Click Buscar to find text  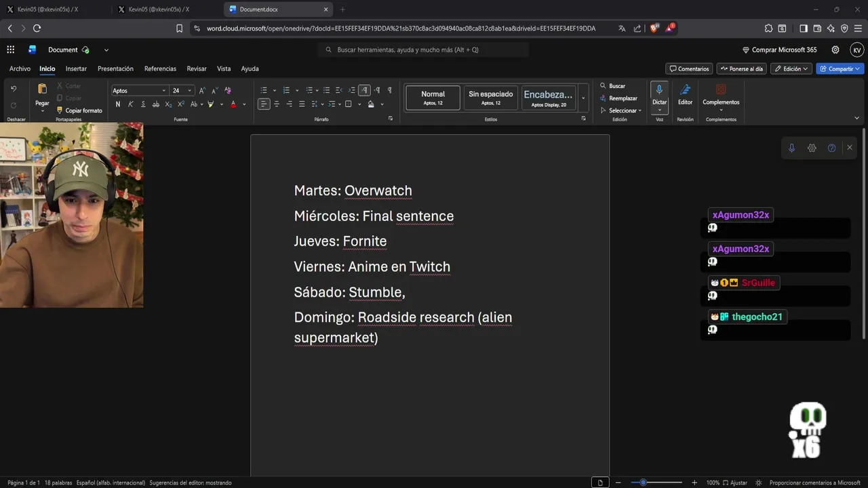613,86
